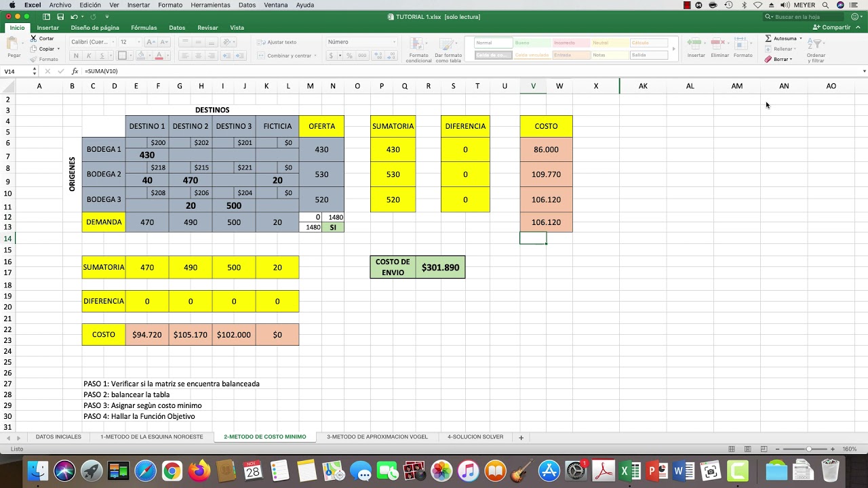Click the Buscar en la hoja search field
Image resolution: width=868 pixels, height=488 pixels.
coord(803,17)
